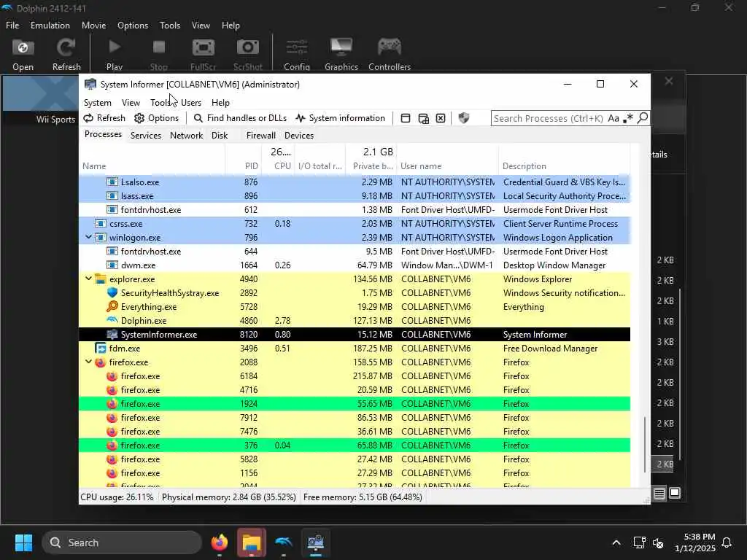
Task: Open Dolphin's Movie menu
Action: (x=93, y=26)
